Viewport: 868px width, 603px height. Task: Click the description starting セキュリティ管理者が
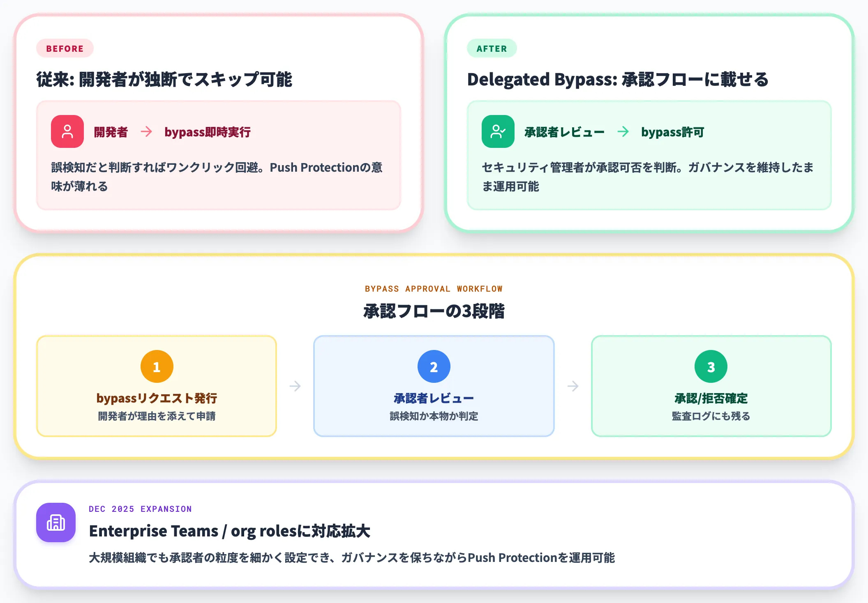(x=648, y=177)
